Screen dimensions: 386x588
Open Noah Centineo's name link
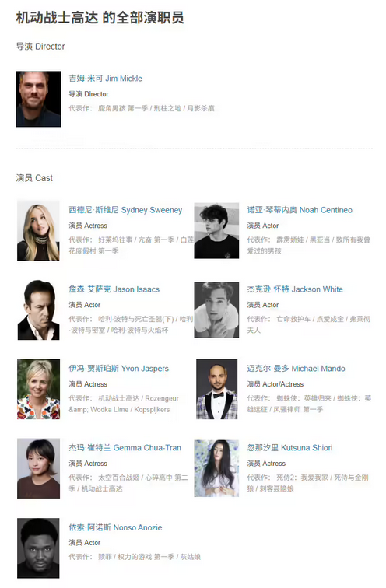[x=300, y=210]
